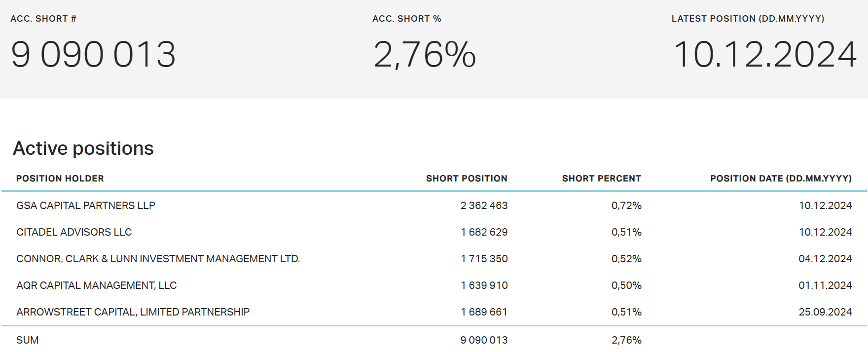Viewport: 868px width, 352px height.
Task: Select CITADEL ADVISORS LLC position holder
Action: [x=74, y=232]
